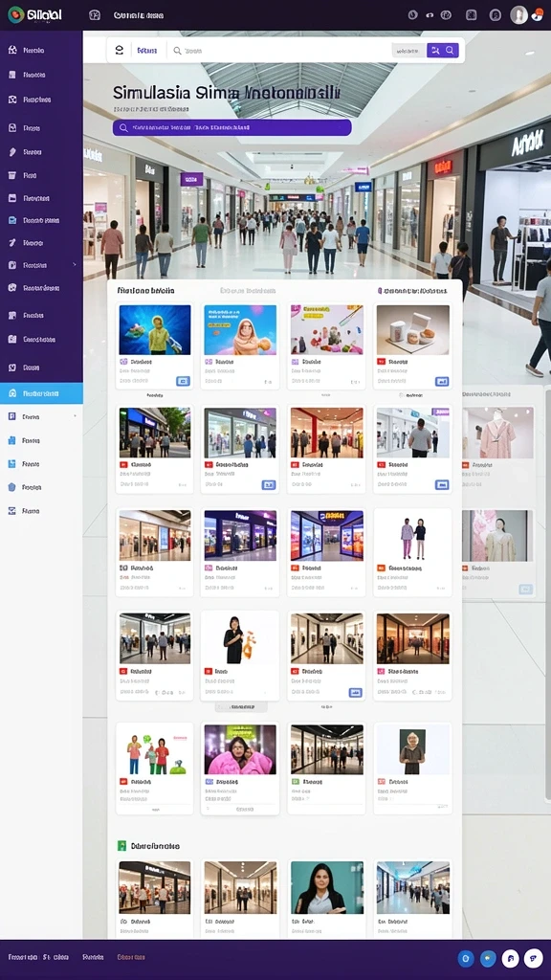Screen dimensions: 551x980
Task: Open the gray dropdown beside the purple search button
Action: coord(408,51)
